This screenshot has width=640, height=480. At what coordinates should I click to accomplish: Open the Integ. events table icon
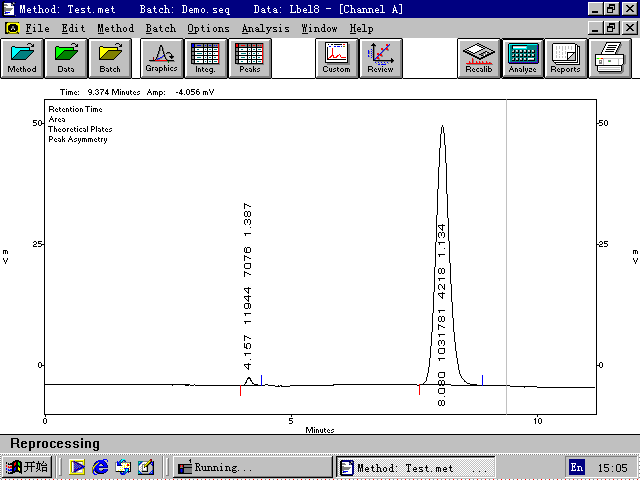pos(205,58)
